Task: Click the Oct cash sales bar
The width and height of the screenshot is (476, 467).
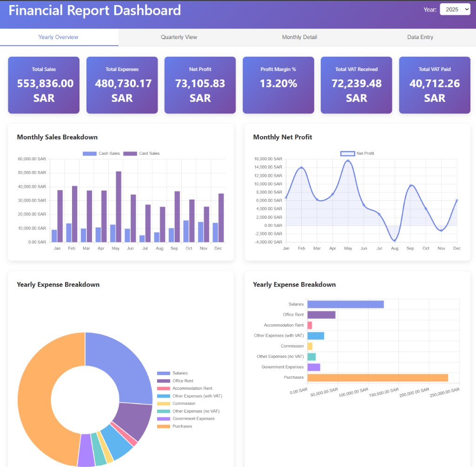Action: click(186, 231)
